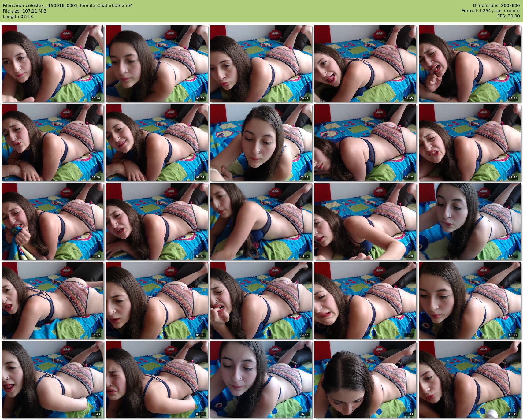Select the frame at 06:16
The image size is (523, 420).
coord(261,379)
